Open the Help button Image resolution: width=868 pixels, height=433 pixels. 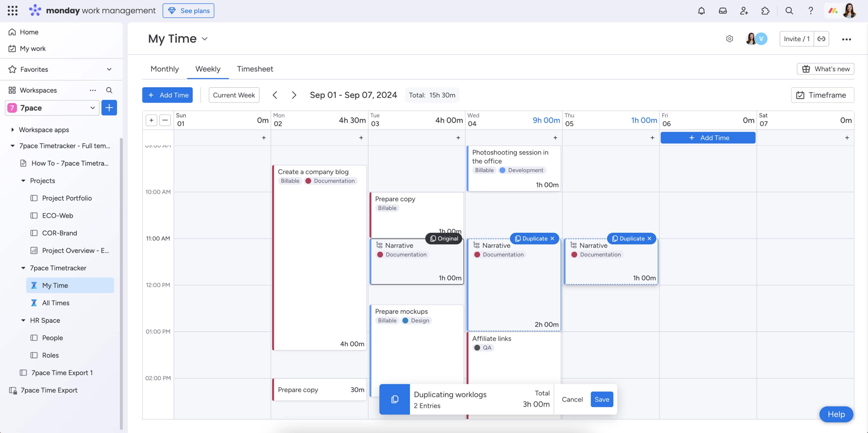click(x=836, y=414)
